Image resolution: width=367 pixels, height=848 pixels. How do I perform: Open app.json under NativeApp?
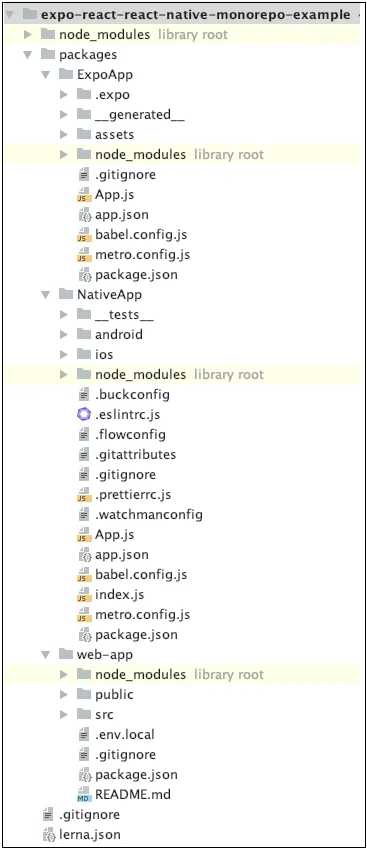pyautogui.click(x=122, y=555)
